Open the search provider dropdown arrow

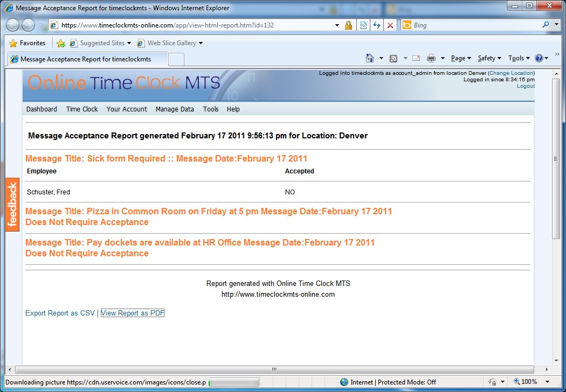pos(556,25)
